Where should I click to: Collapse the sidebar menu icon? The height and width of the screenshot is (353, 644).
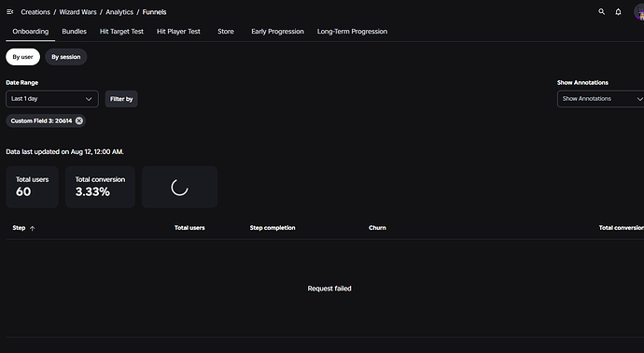[x=10, y=12]
